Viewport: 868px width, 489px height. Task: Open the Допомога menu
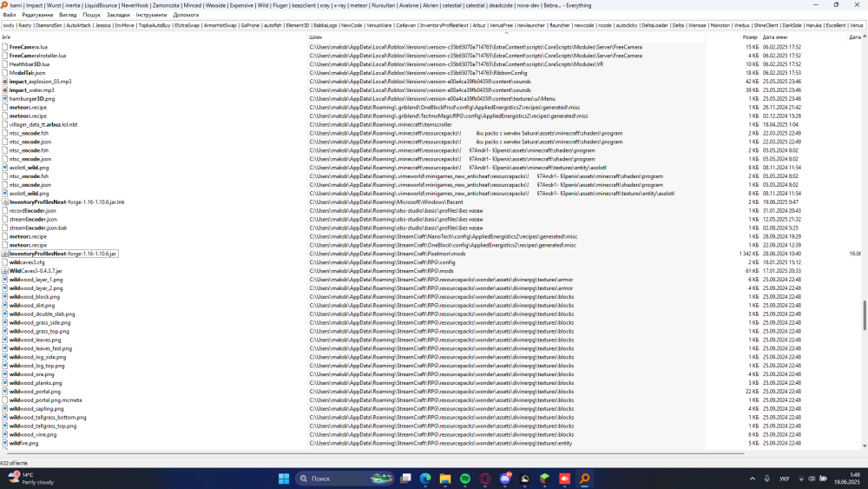click(186, 15)
